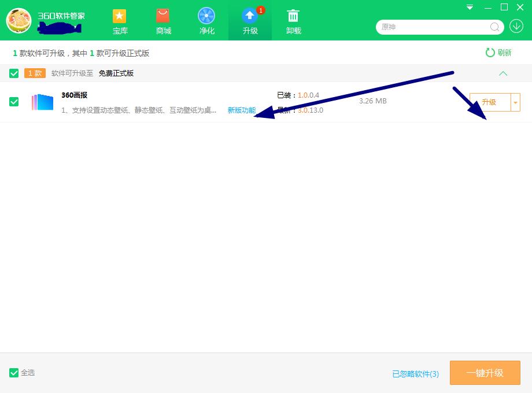The image size is (532, 393).
Task: Click the 360画报 app icon
Action: (x=42, y=102)
